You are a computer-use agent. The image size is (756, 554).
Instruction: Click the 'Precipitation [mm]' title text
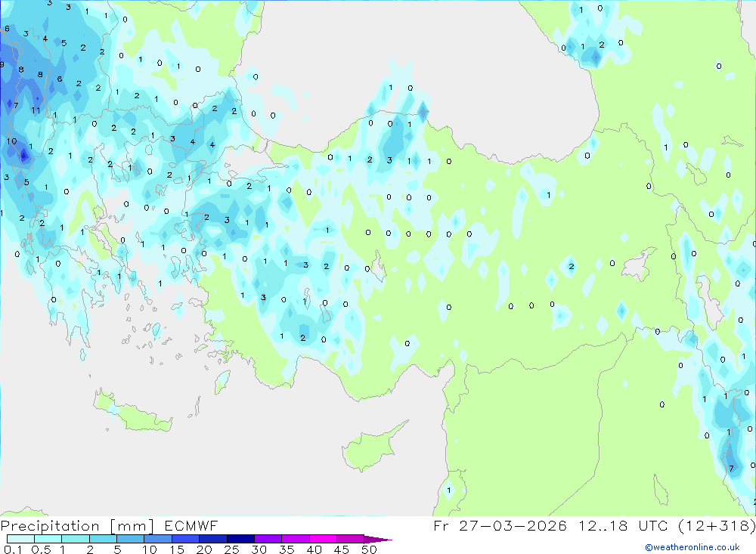77,526
